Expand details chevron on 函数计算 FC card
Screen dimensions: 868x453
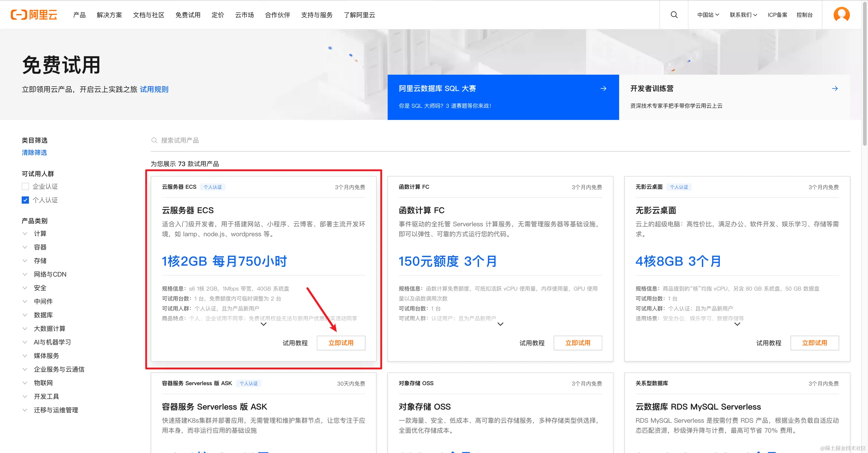[500, 324]
